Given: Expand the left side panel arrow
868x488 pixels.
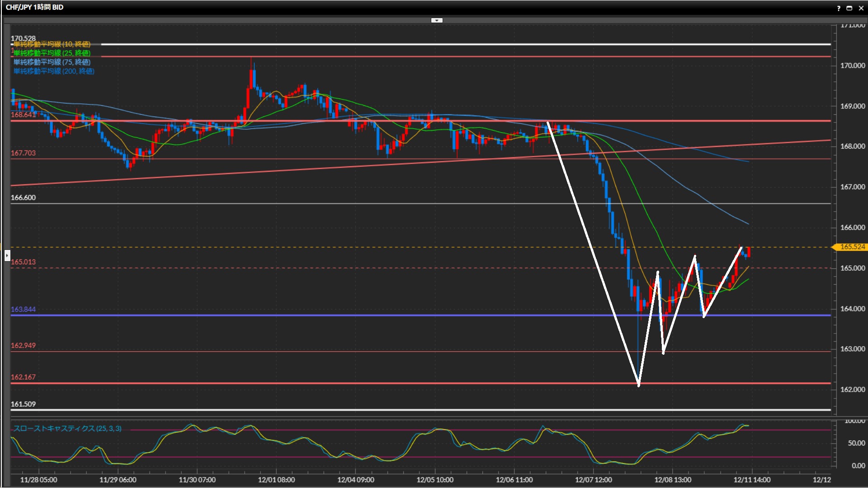Looking at the screenshot, I should coord(7,256).
